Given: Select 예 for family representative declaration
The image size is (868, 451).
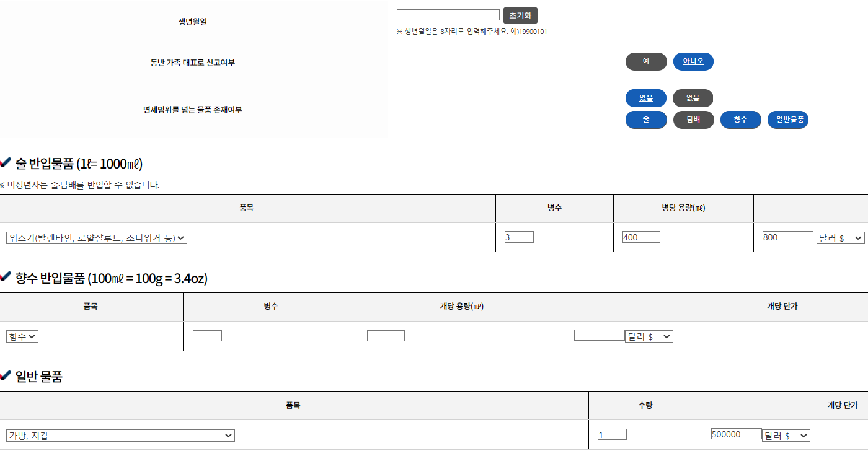Looking at the screenshot, I should coord(645,61).
